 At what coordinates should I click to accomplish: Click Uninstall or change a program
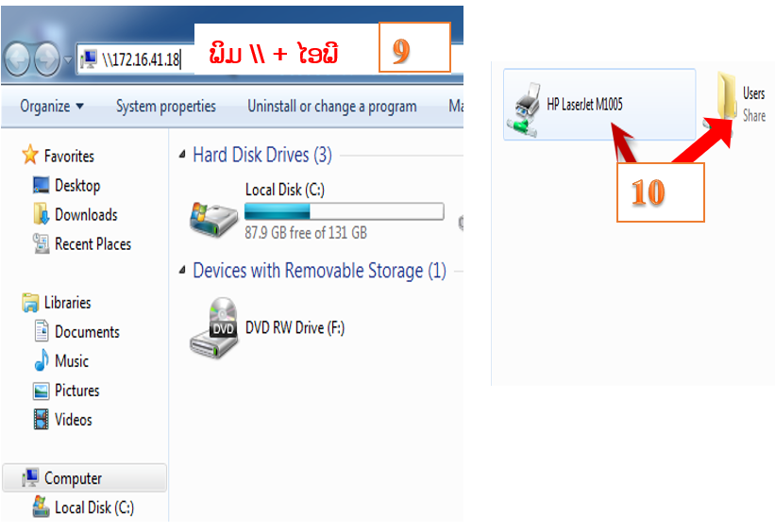click(331, 107)
